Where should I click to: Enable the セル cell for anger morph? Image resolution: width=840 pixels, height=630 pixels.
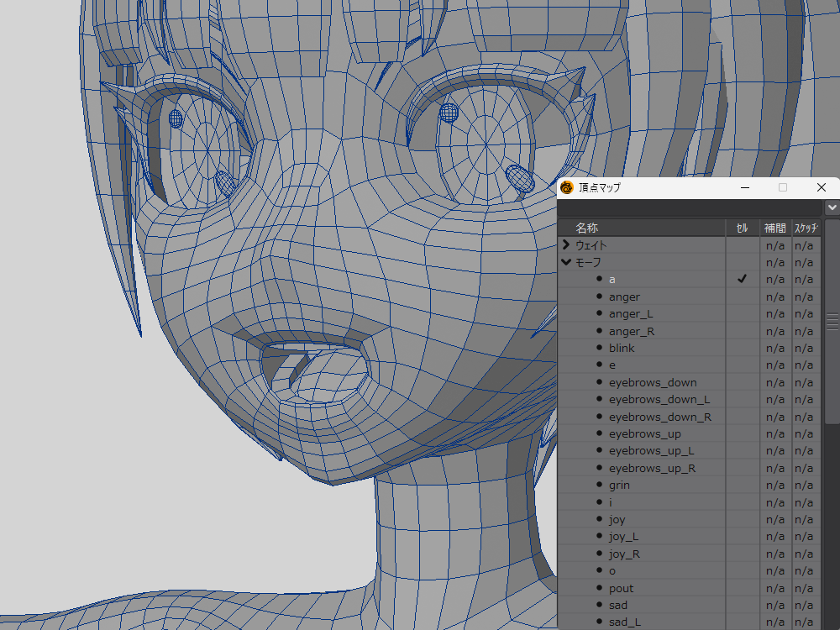coord(742,297)
